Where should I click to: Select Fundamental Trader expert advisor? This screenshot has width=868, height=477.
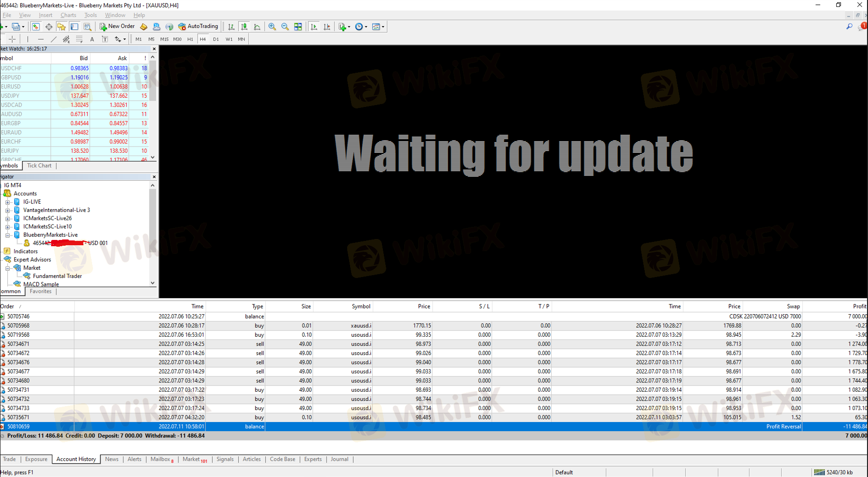click(57, 276)
